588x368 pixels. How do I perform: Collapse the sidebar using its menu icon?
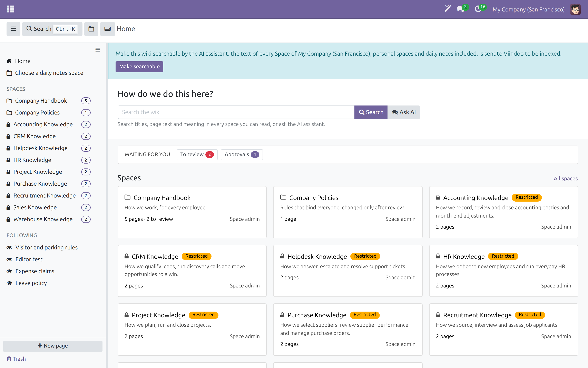98,50
